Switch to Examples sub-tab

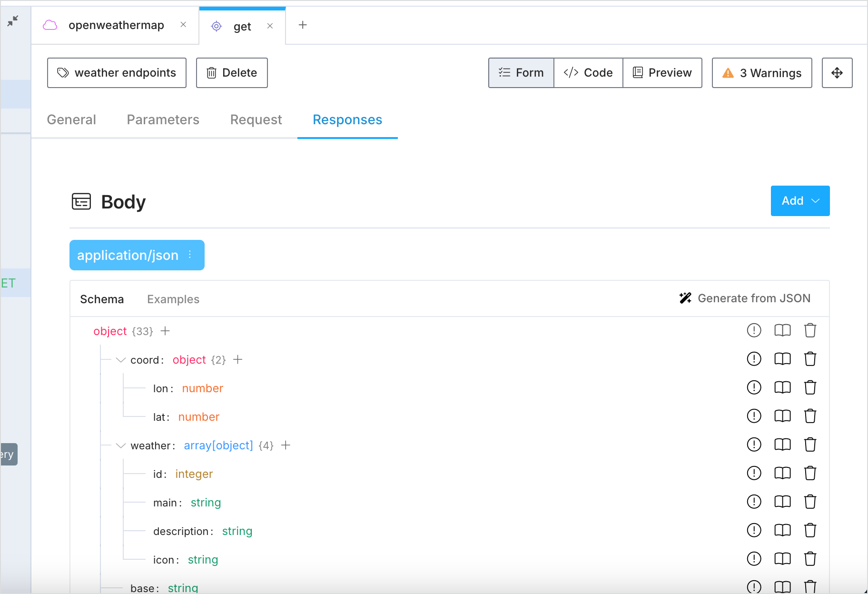click(173, 299)
